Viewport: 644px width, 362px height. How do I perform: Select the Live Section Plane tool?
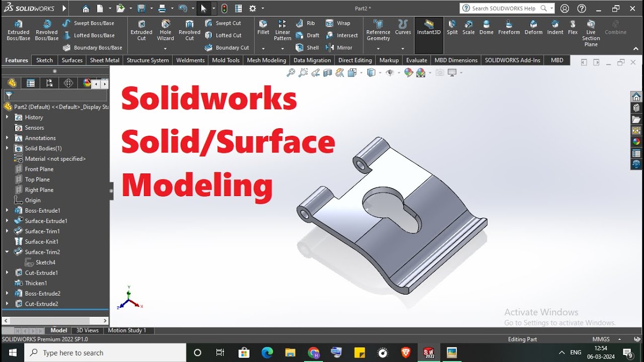591,34
